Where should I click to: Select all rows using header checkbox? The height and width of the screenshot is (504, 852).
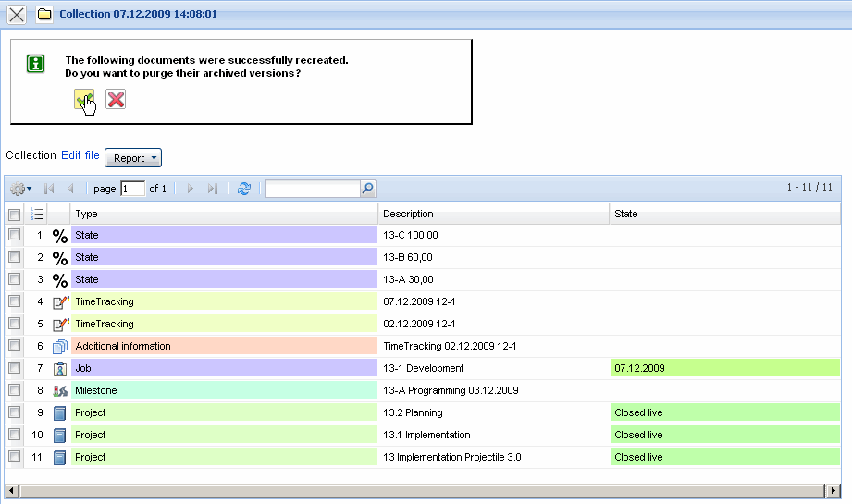tap(14, 214)
